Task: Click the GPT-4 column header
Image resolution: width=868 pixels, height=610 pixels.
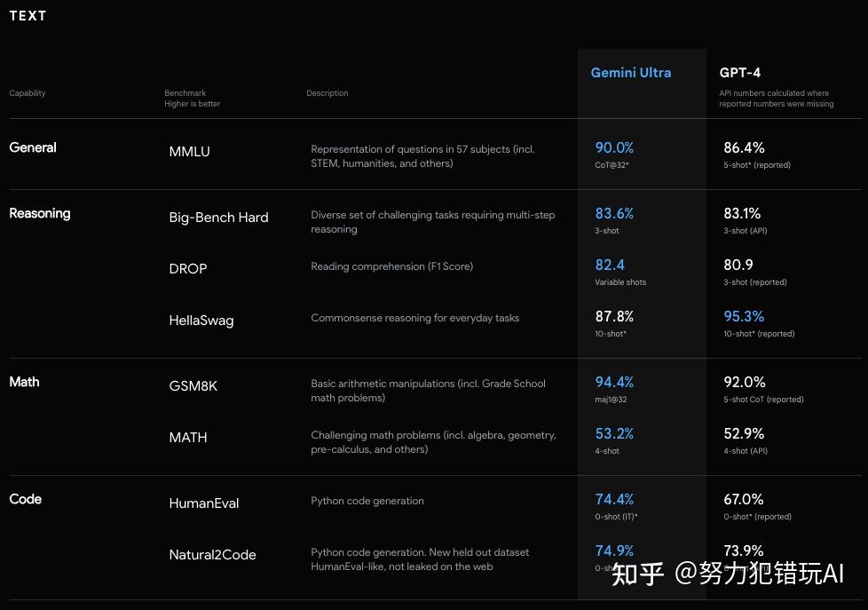Action: coord(739,73)
